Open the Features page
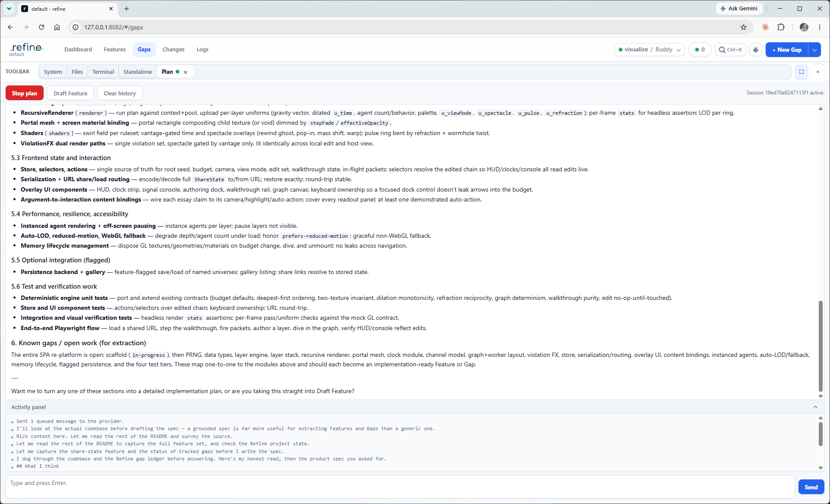830x504 pixels. pos(115,50)
